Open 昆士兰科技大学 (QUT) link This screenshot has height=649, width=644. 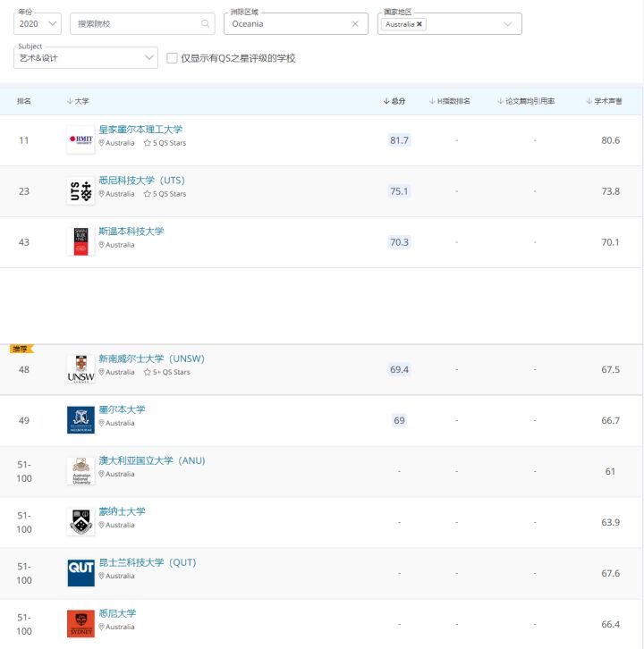(x=148, y=562)
